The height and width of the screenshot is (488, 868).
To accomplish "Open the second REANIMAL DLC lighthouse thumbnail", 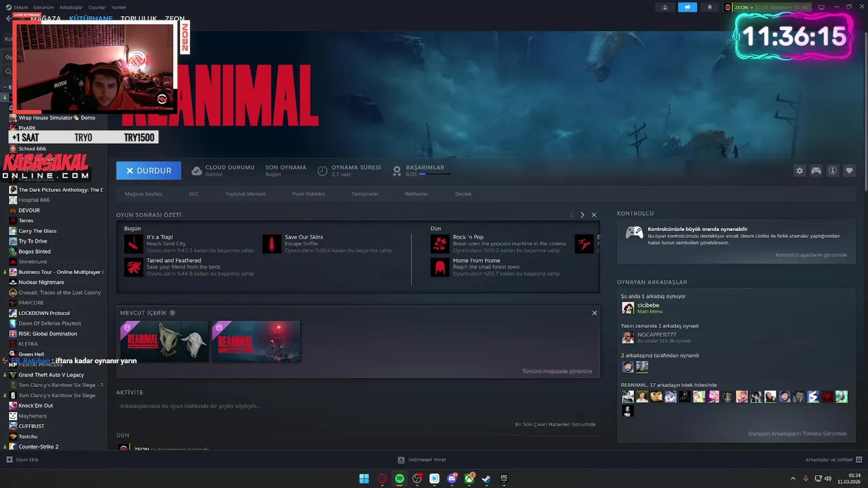I will 256,341.
